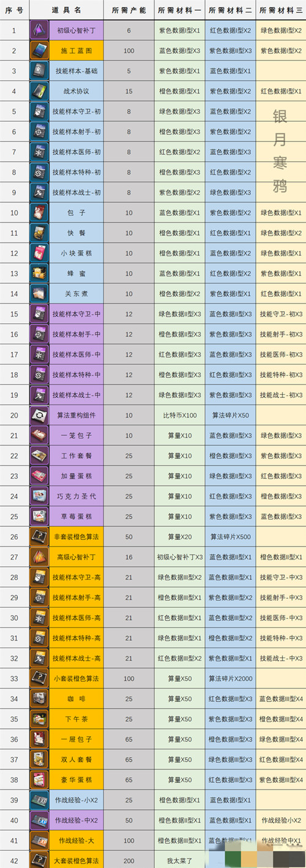Click the 技能样本守卫-中 icon

[x=39, y=314]
